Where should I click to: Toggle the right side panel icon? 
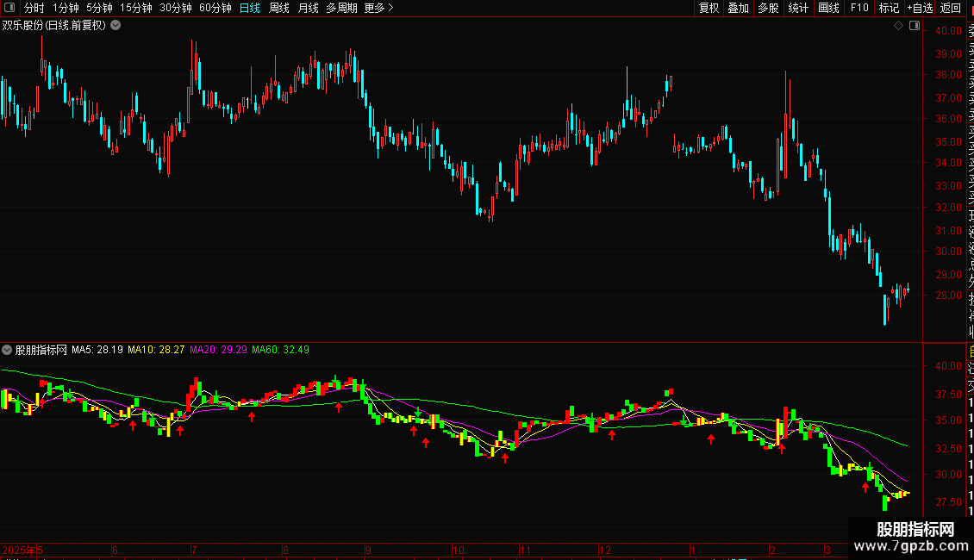click(x=915, y=26)
